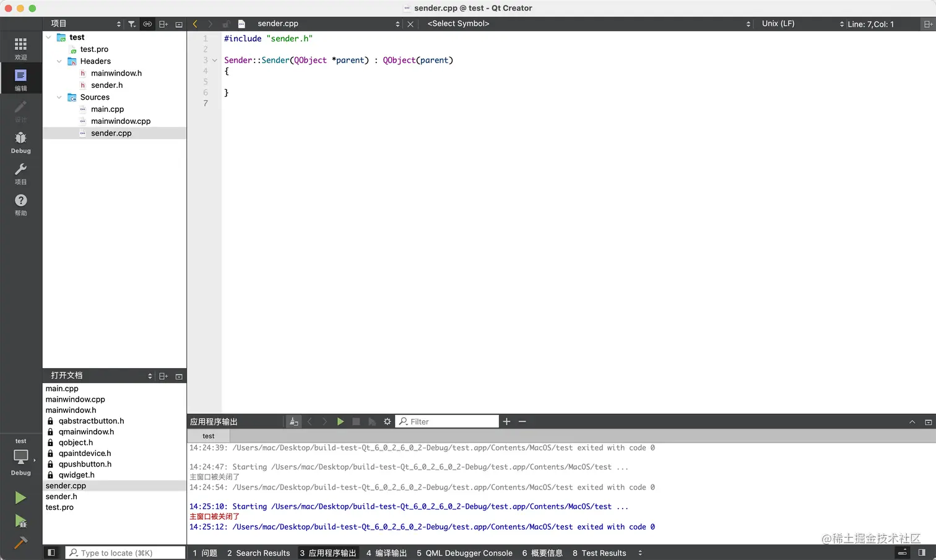This screenshot has width=936, height=560.
Task: Switch to the Edit (编辑) mode
Action: [20, 79]
